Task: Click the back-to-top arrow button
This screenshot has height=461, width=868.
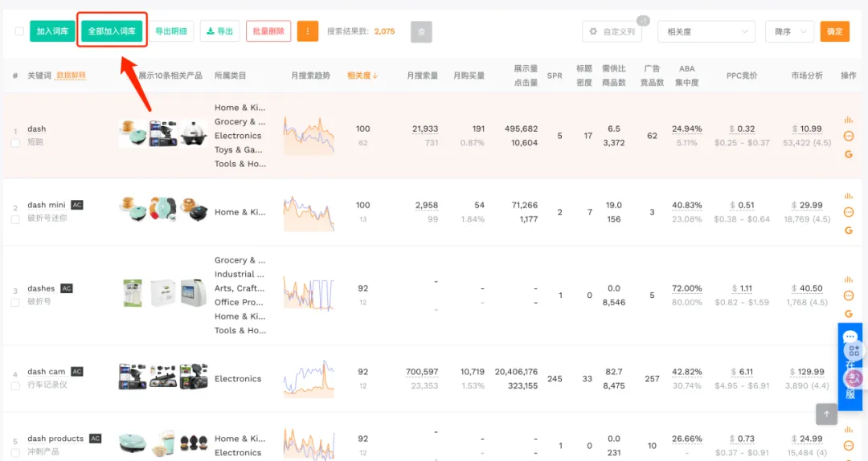Action: pyautogui.click(x=826, y=414)
